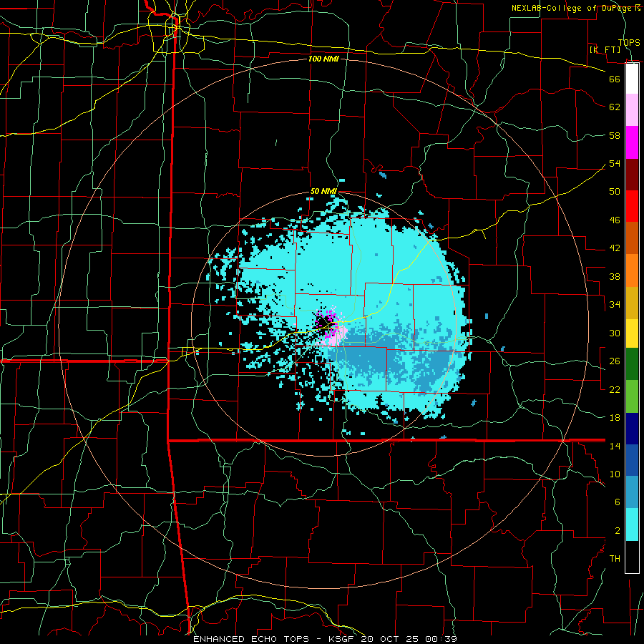
Task: Click the "TH" threshold label
Action: click(615, 558)
